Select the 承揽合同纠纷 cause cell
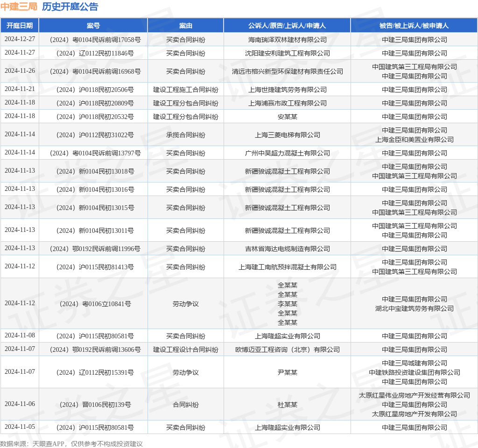 pyautogui.click(x=186, y=135)
